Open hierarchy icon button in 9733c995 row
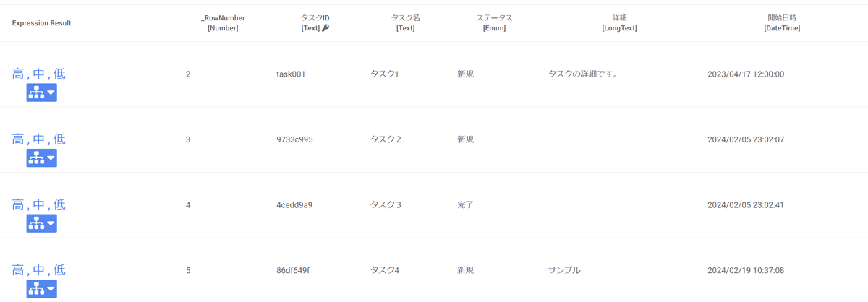This screenshot has height=302, width=868. [x=41, y=158]
